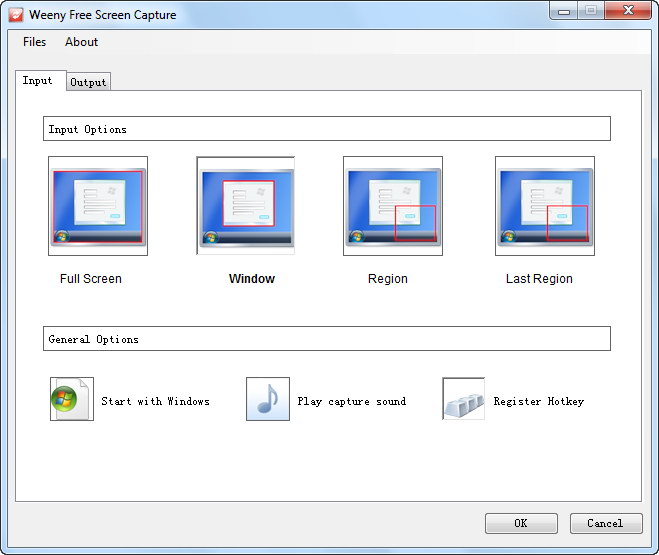Toggle the Register Hotkey keyboard icon
This screenshot has width=659, height=555.
463,400
